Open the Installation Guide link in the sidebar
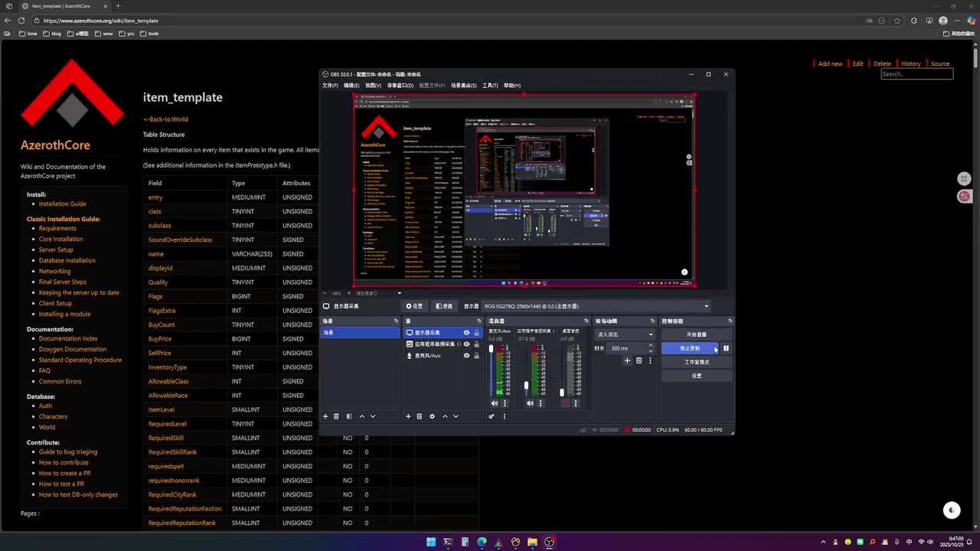980x551 pixels. click(63, 204)
